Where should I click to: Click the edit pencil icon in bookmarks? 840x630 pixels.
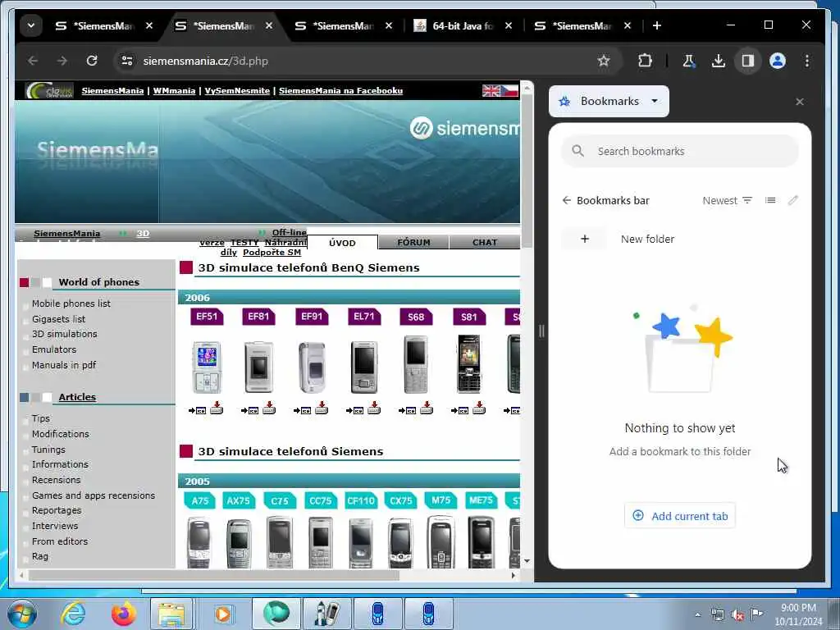pos(793,200)
